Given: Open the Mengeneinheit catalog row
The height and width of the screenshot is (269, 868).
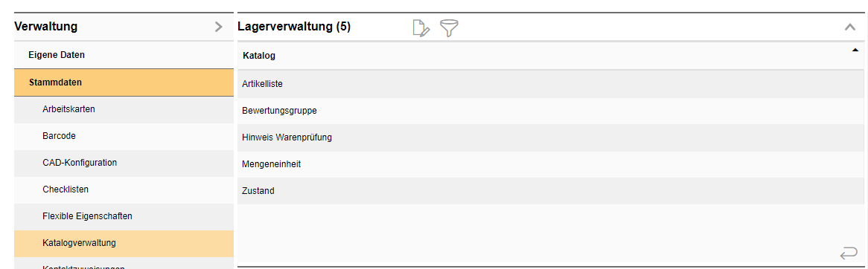Looking at the screenshot, I should 551,164.
